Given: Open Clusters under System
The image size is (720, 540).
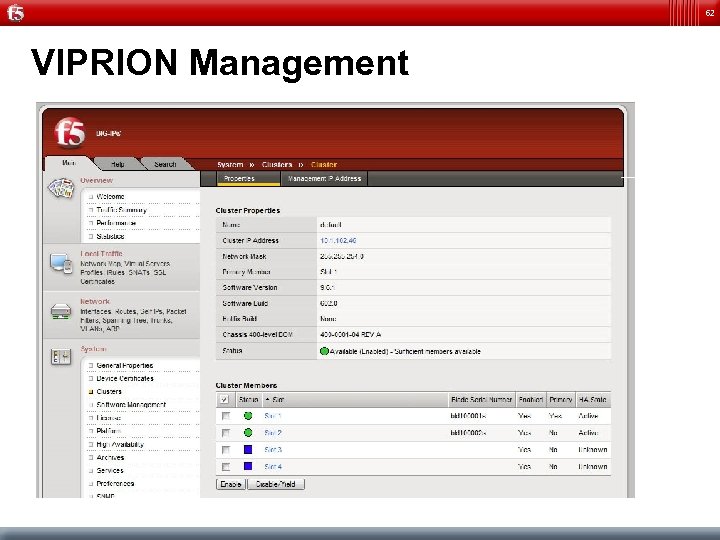Looking at the screenshot, I should pos(109,392).
